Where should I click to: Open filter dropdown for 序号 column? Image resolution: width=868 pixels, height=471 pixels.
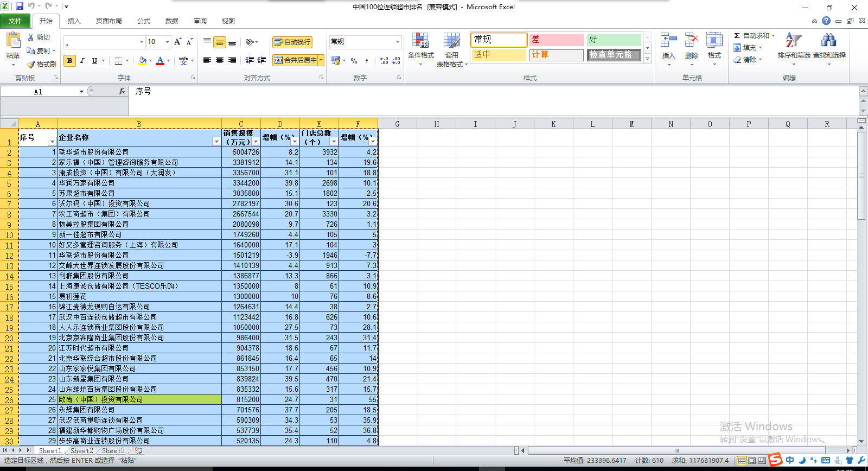pos(52,142)
